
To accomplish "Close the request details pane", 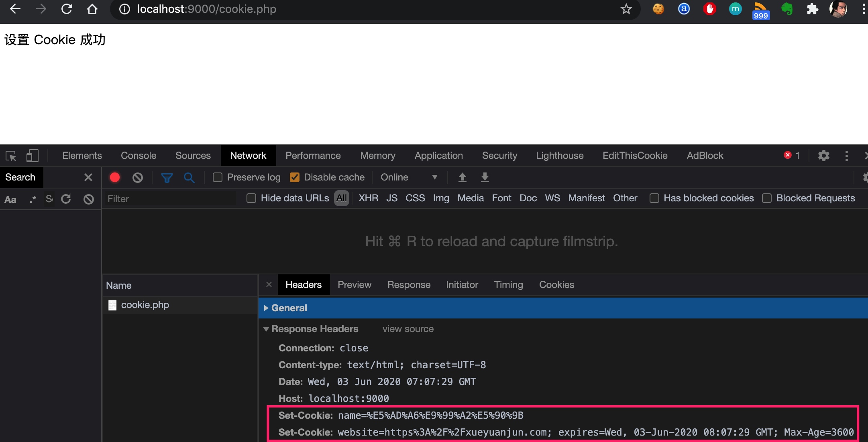I will point(269,284).
